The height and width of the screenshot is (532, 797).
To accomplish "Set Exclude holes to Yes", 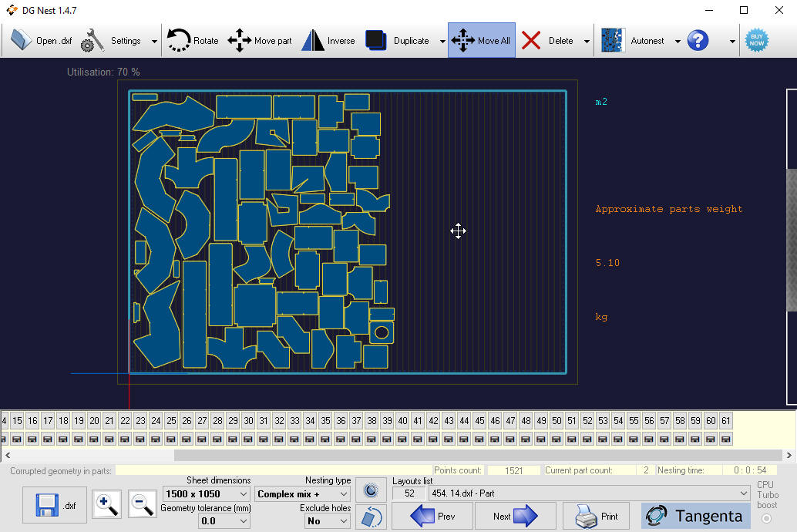I will (327, 520).
